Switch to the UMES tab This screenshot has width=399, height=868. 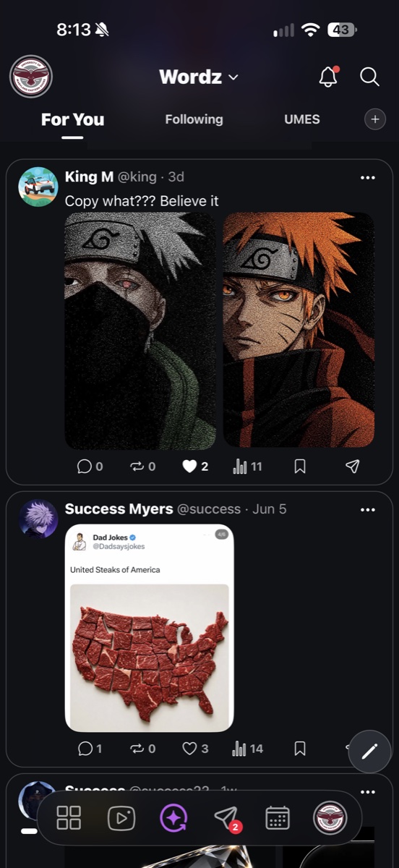[302, 119]
